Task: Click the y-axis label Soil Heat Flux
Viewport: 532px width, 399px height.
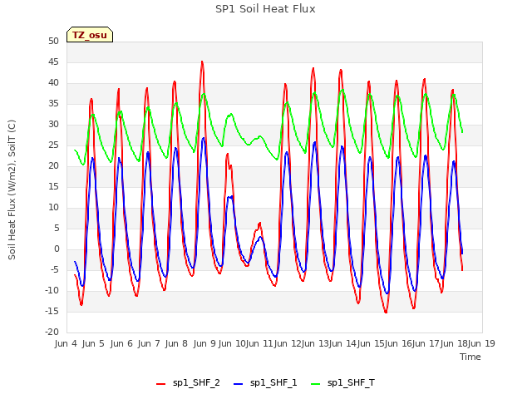Action: 12,190
